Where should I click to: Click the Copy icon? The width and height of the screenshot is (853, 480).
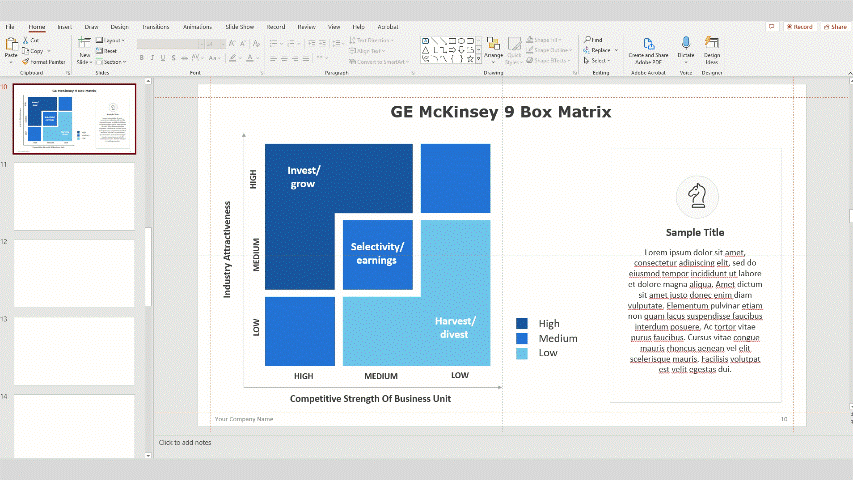25,51
